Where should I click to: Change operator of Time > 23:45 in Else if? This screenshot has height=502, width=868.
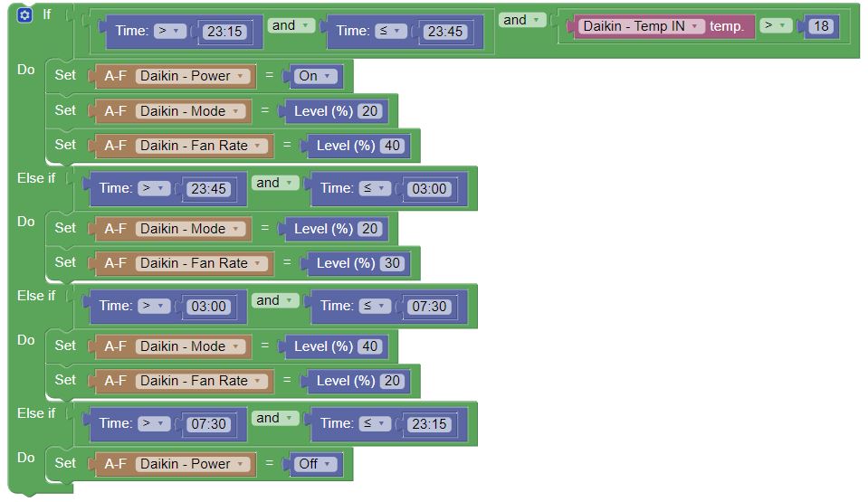click(x=153, y=189)
